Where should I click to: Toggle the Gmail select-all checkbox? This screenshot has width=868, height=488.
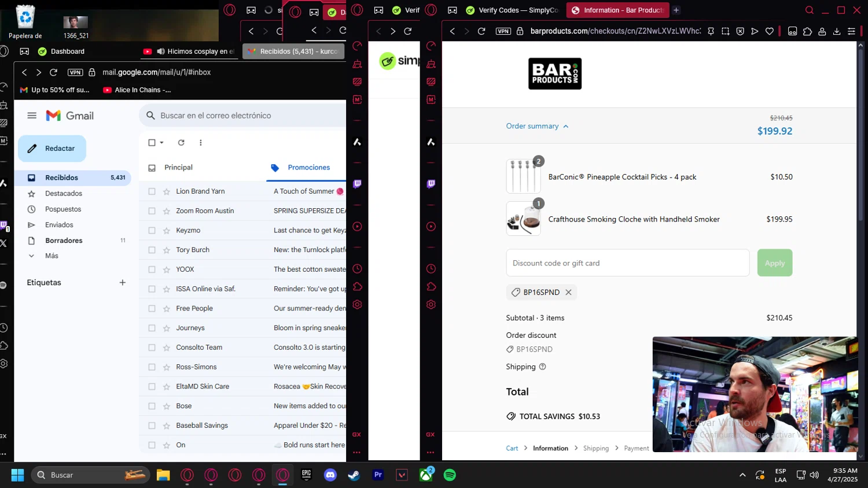(152, 142)
